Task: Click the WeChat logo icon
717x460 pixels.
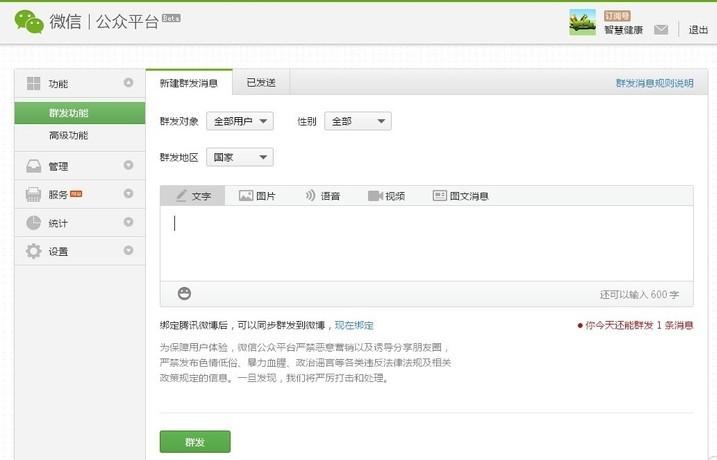Action: 29,21
